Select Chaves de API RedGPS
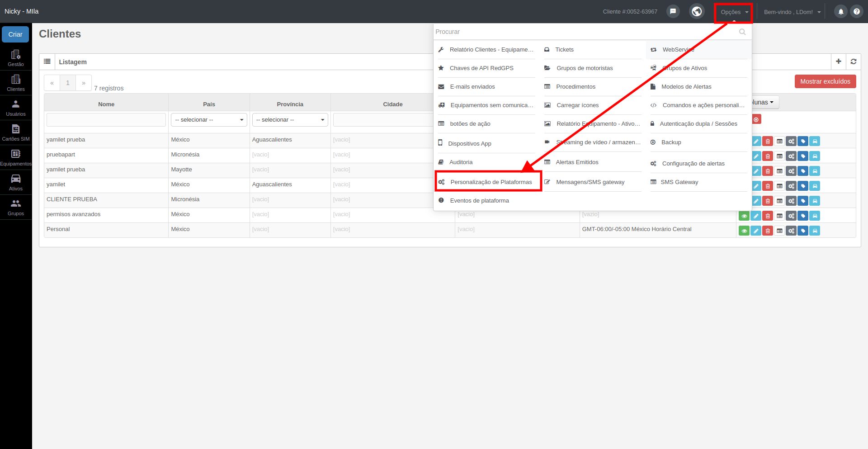The image size is (868, 449). click(x=481, y=68)
